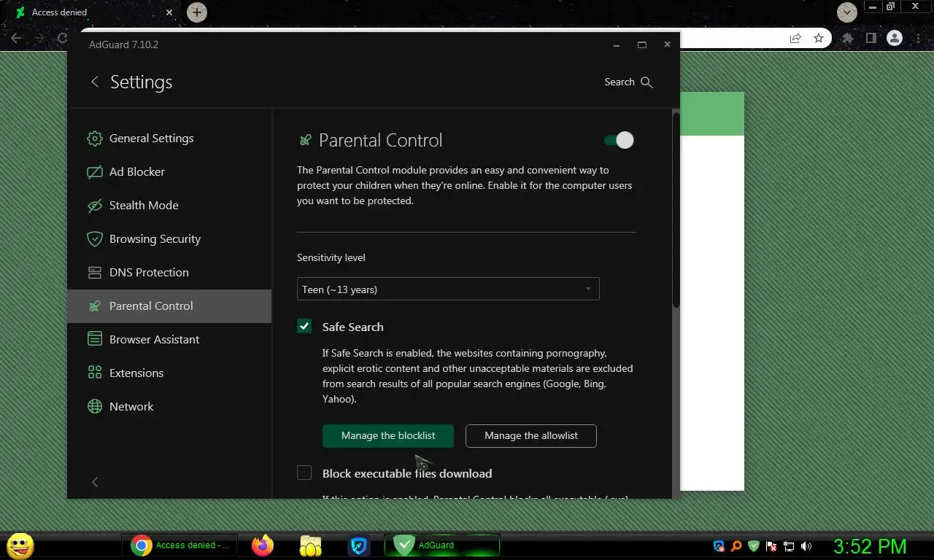Click the "Sensitivity level" label

point(331,257)
